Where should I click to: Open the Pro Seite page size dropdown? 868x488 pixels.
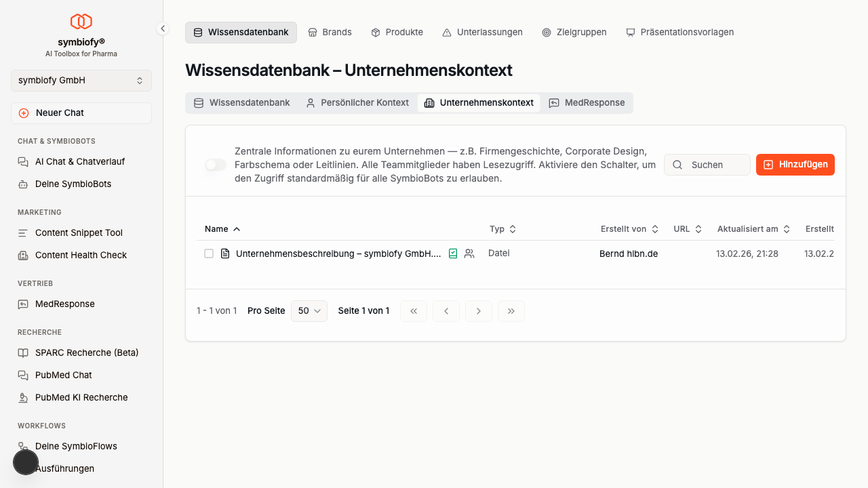point(309,310)
